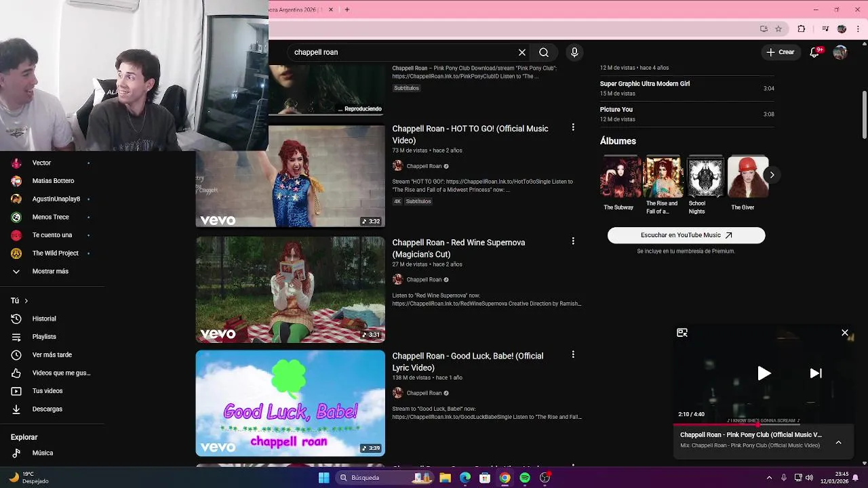Skip to next video in miniplayer
Screen dimensions: 868x488
(816, 373)
